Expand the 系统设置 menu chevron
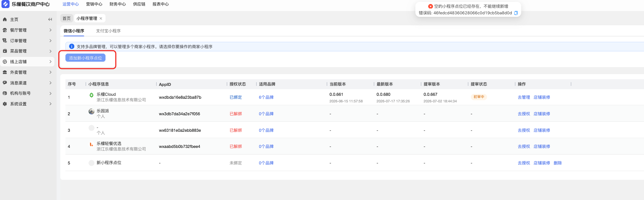The height and width of the screenshot is (200, 644). click(x=50, y=104)
